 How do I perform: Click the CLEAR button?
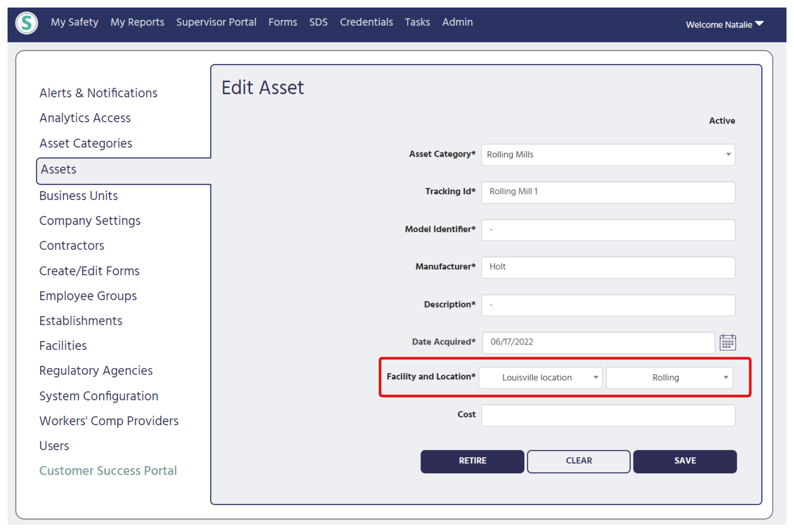pos(579,461)
